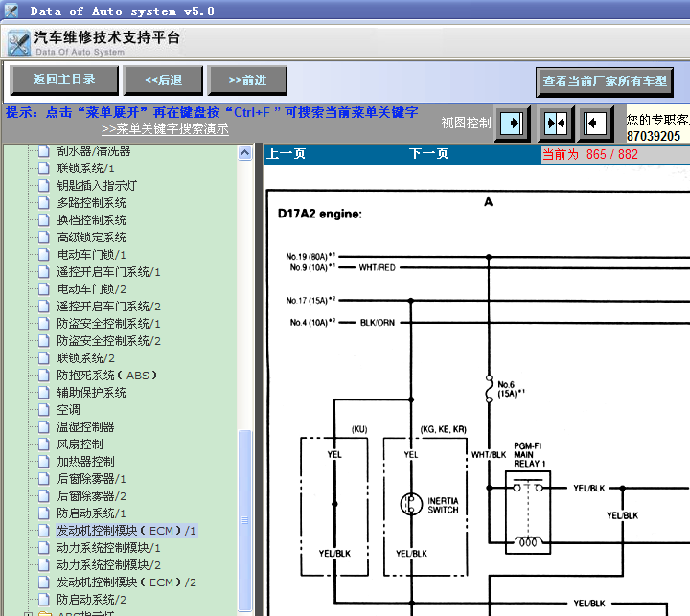Click document icon beside 加热器控制
The height and width of the screenshot is (616, 690).
(x=43, y=462)
